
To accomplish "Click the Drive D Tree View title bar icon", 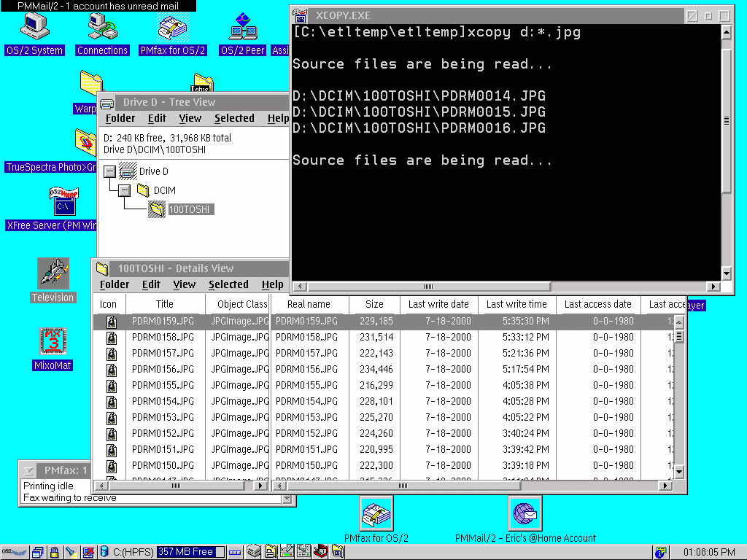I will [x=107, y=102].
